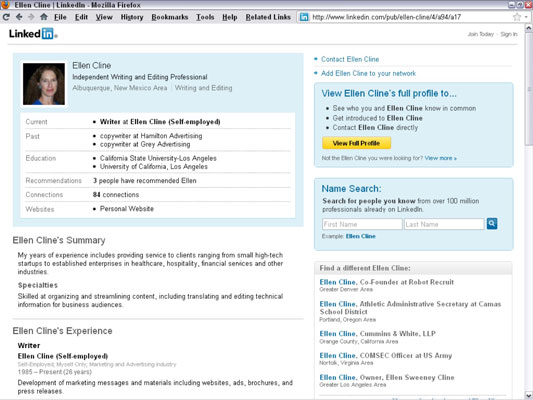The height and width of the screenshot is (400, 533).
Task: Click the Firefox icon in title bar
Action: pyautogui.click(x=5, y=4)
